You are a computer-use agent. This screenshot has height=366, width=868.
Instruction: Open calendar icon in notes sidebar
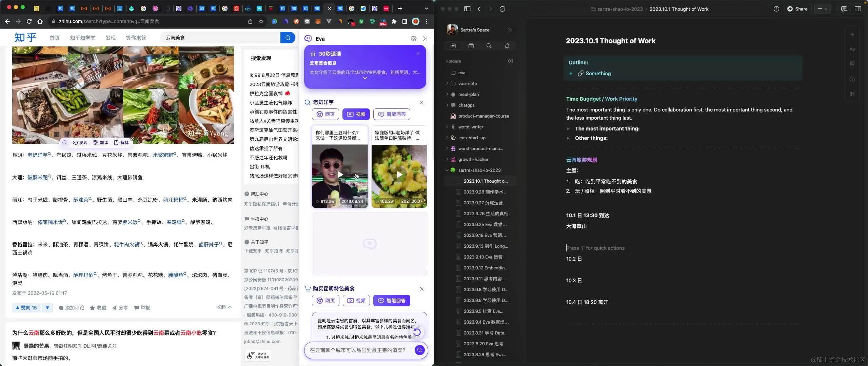point(471,46)
